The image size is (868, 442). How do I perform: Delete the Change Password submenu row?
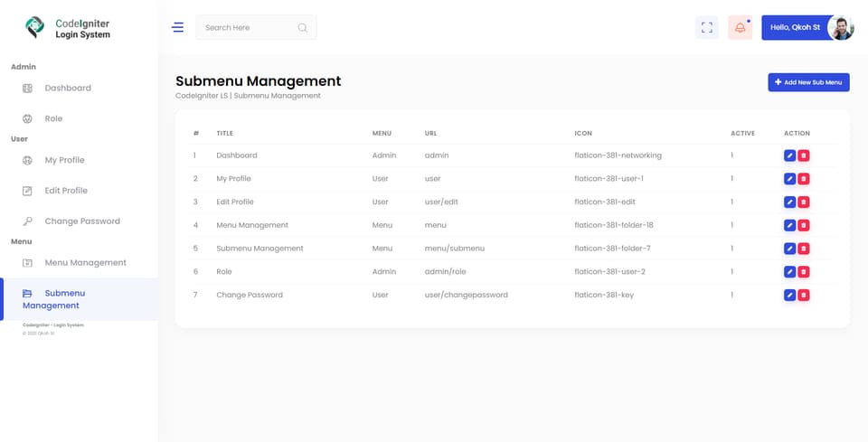[804, 295]
